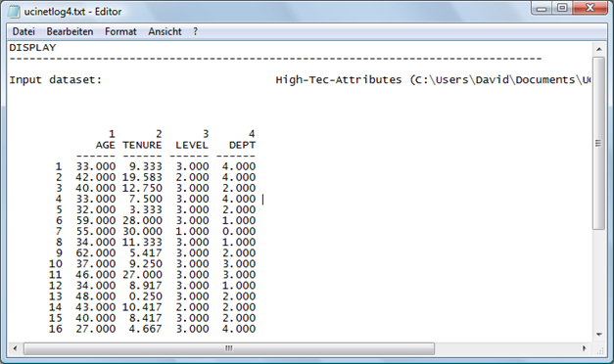
Task: Open the Format menu
Action: point(120,31)
